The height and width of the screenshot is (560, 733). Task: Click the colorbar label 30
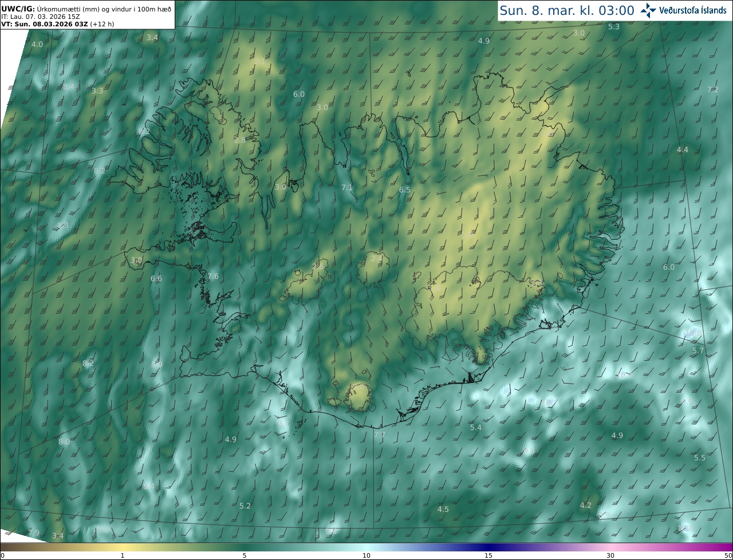click(x=610, y=555)
